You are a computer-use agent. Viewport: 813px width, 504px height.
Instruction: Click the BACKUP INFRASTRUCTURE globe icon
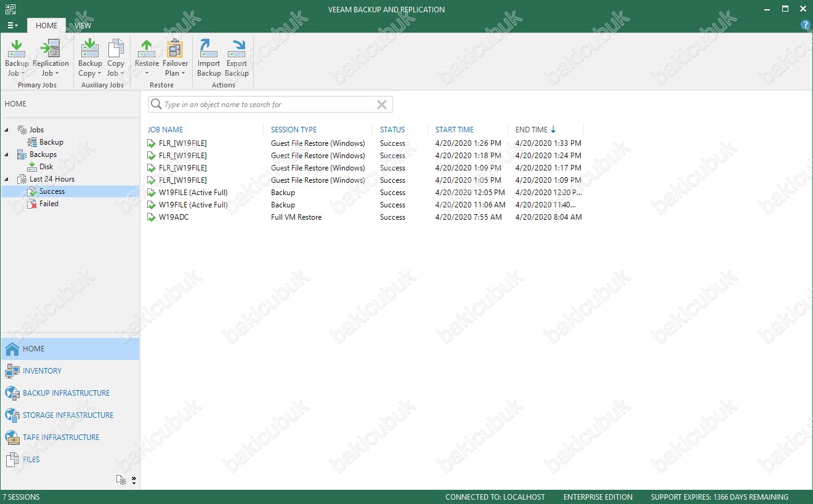12,393
